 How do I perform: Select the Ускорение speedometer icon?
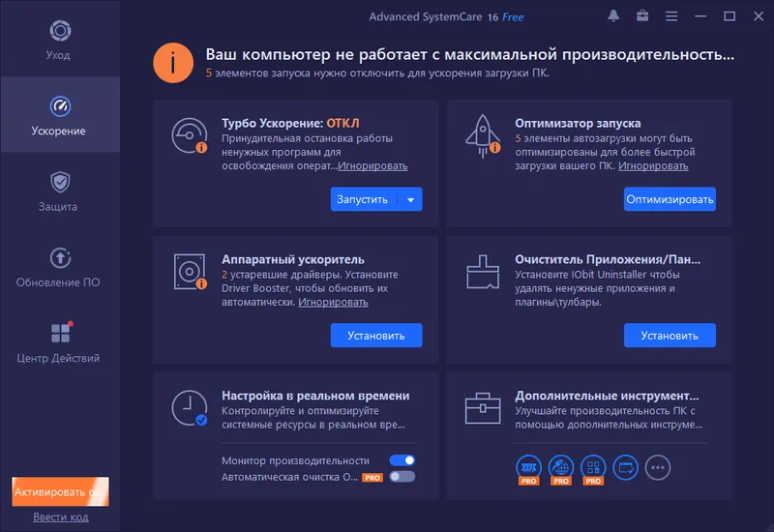60,106
